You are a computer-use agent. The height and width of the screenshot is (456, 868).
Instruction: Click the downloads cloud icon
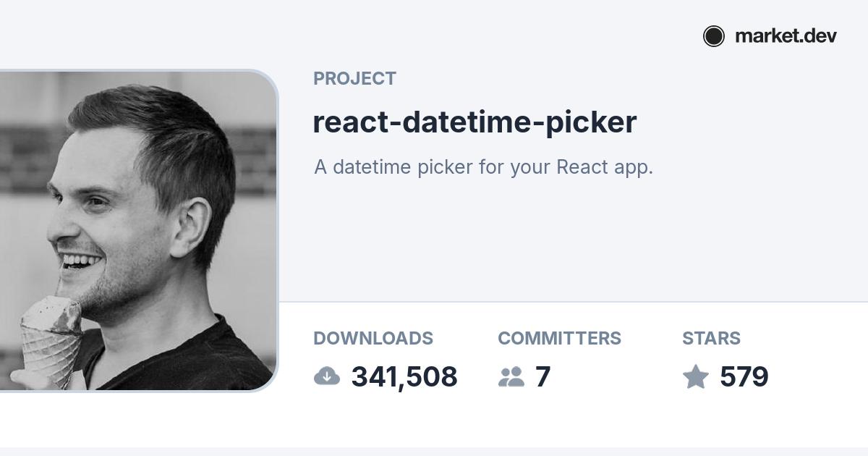click(327, 376)
